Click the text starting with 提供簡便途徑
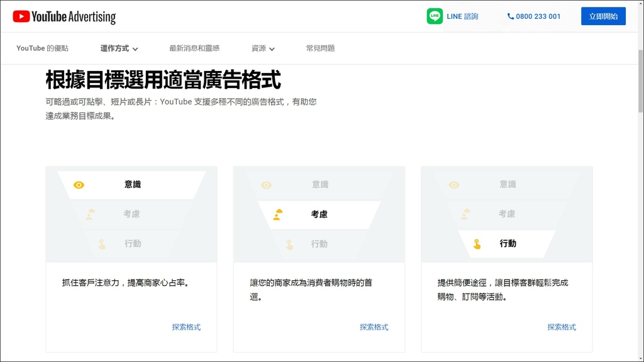This screenshot has width=644, height=362. click(x=502, y=290)
